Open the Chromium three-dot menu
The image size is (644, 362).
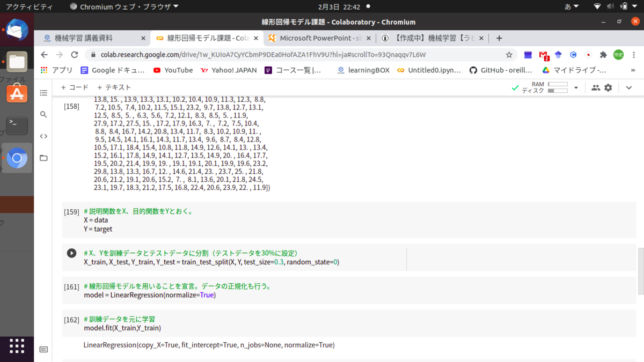634,55
